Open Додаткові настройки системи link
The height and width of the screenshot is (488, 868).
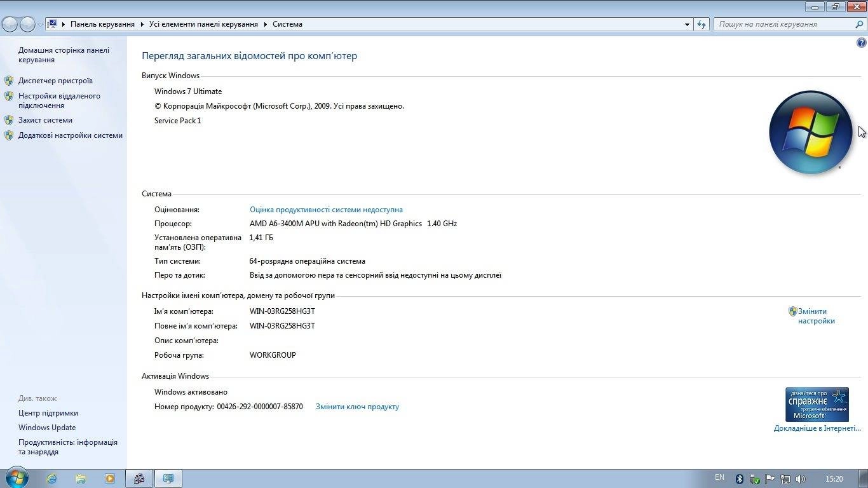(x=71, y=135)
